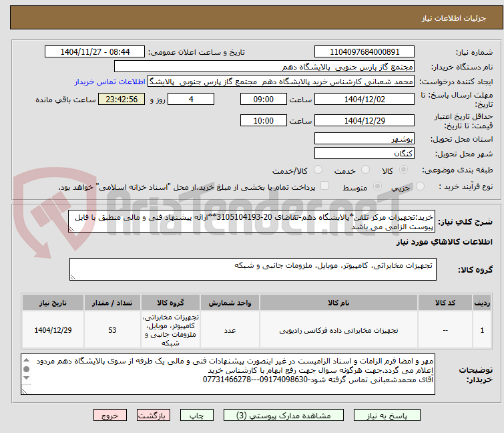Viewport: 504px width, 433px height.
Task: Click cell تجهیزات مخابراتی داده فرکانس رادیویی
Action: (338, 330)
